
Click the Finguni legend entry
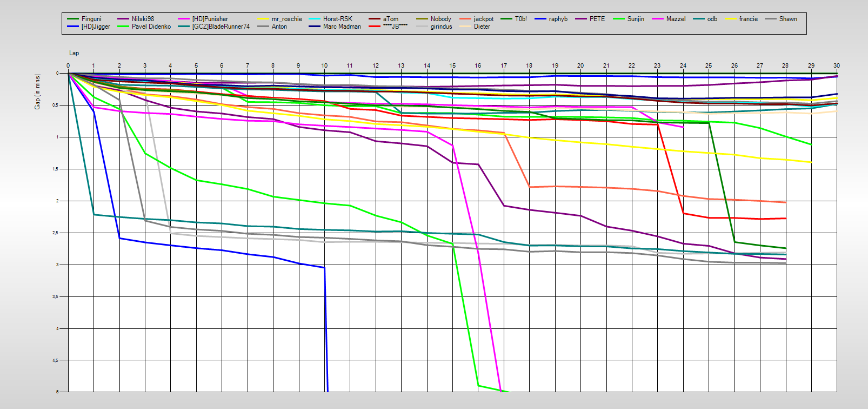click(x=91, y=19)
